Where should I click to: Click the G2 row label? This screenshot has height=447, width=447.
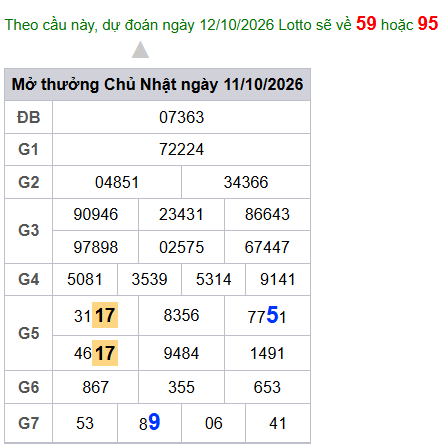[29, 182]
